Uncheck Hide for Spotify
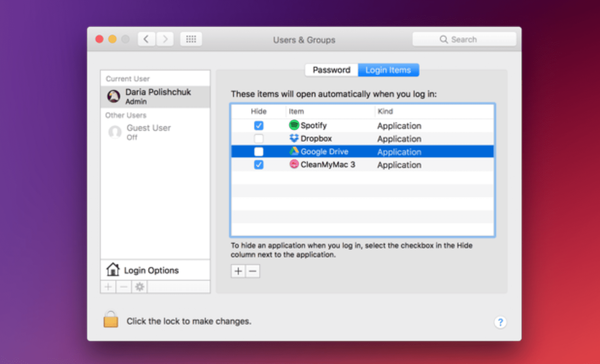600x364 pixels. point(259,126)
